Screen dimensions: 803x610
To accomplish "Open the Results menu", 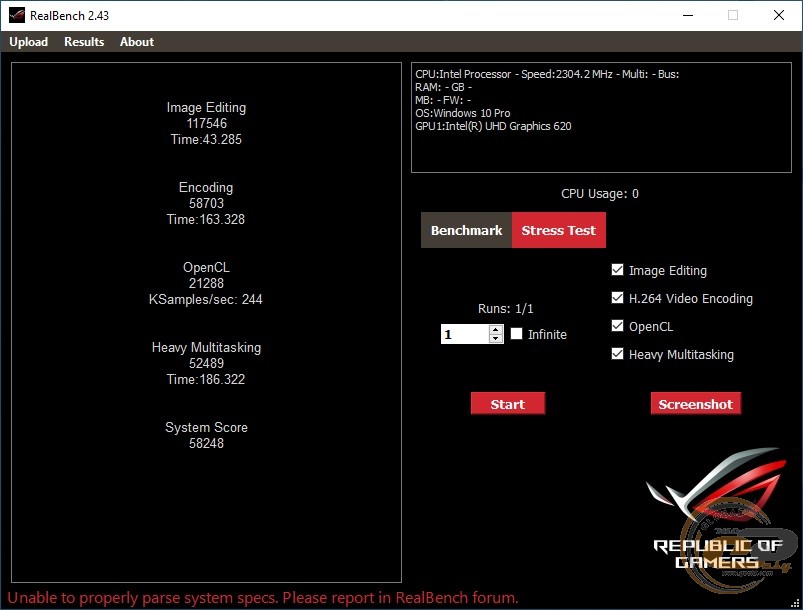I will coord(84,42).
